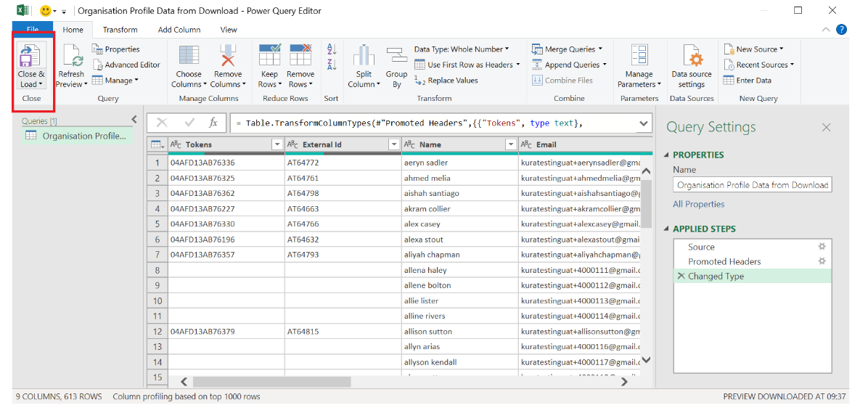Viewport: 868px width, 413px height.
Task: Delete the Changed Type step
Action: coord(680,276)
